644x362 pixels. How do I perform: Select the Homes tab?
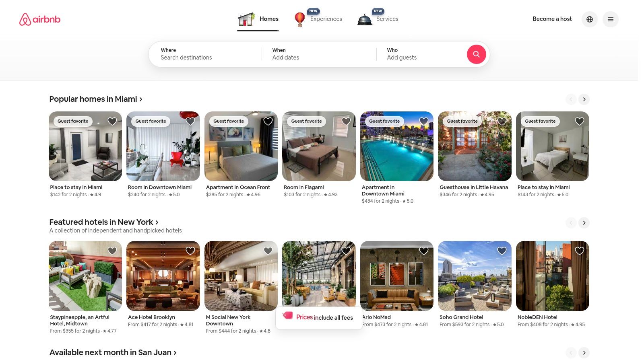[269, 19]
